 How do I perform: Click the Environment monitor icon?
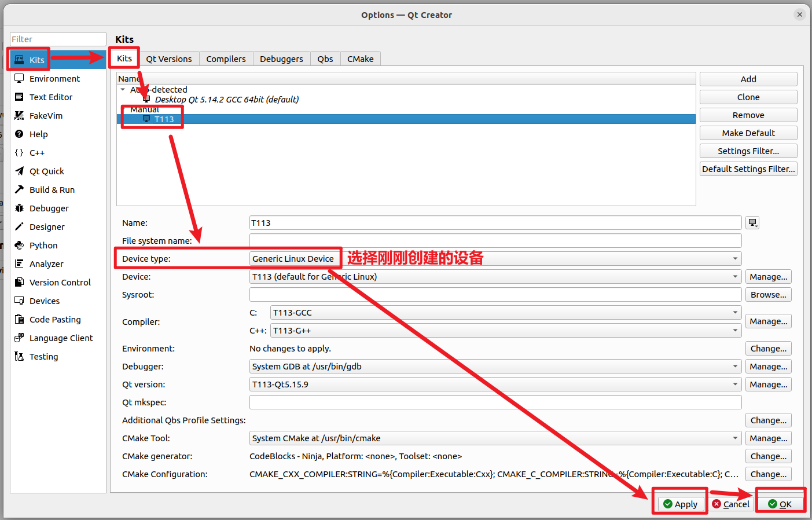pos(19,78)
